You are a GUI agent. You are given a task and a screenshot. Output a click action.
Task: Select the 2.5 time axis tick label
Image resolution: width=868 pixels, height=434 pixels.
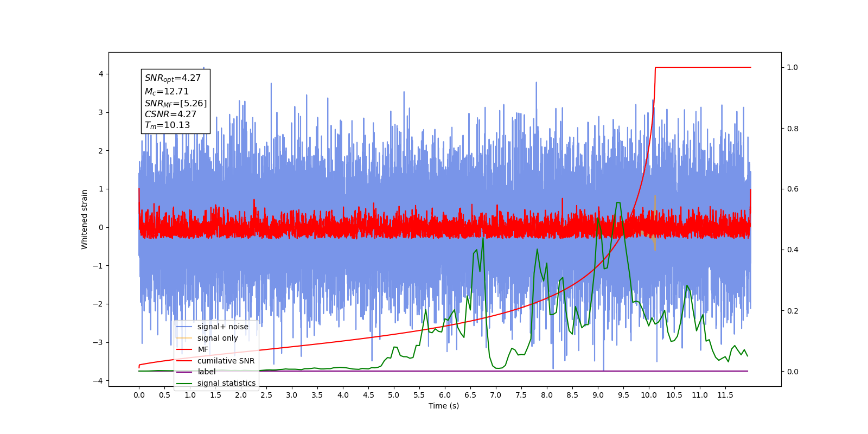coord(266,395)
